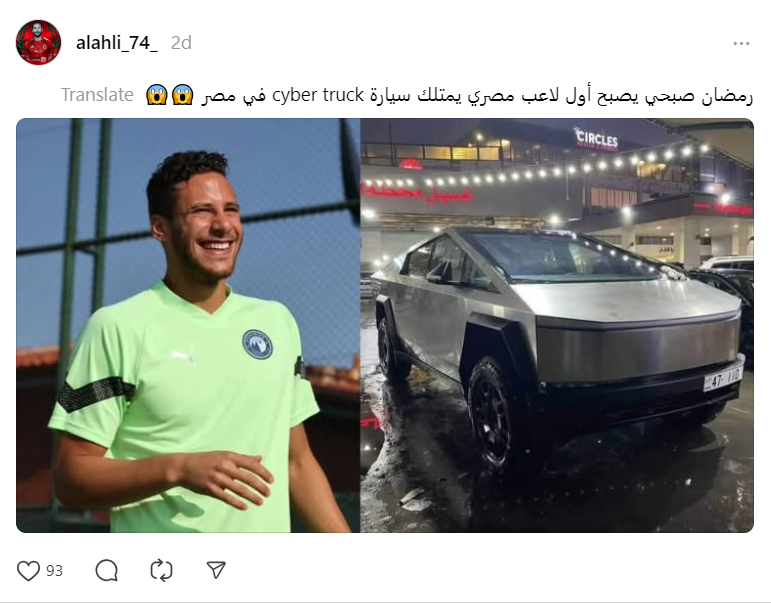This screenshot has width=771, height=604.
Task: Open the post via the 2d timestamp
Action: click(181, 43)
